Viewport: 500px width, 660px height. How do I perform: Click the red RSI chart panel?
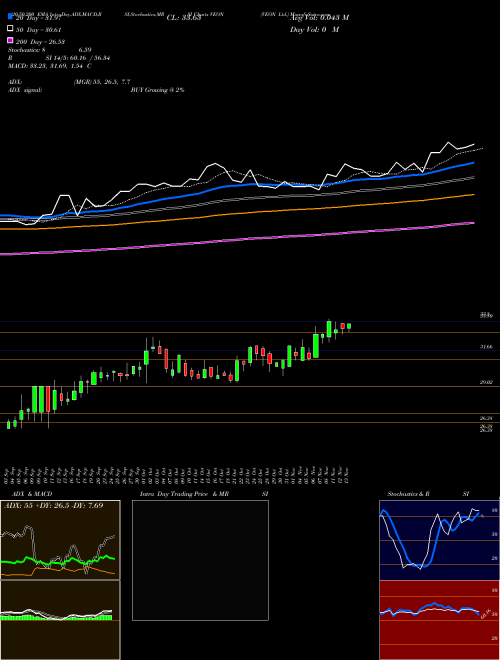(439, 620)
